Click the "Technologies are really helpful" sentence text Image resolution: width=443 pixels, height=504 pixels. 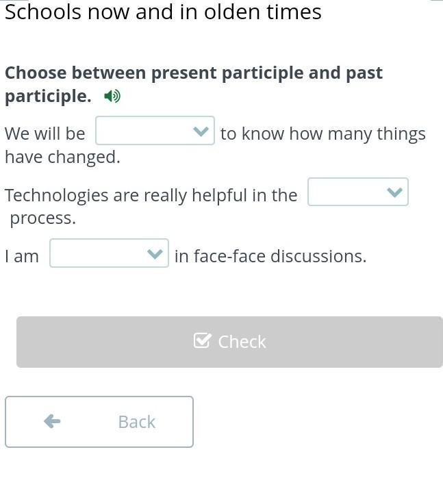pyautogui.click(x=151, y=195)
